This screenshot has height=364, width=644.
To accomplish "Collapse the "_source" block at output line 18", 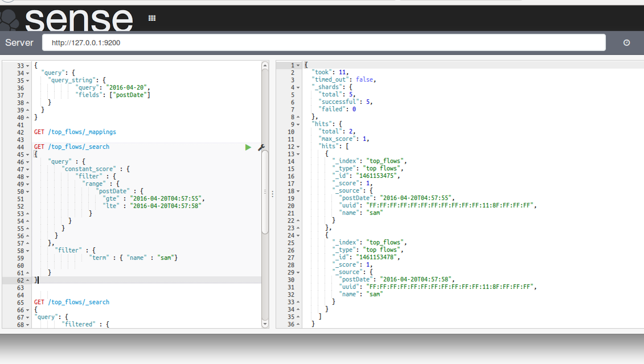I will (298, 191).
